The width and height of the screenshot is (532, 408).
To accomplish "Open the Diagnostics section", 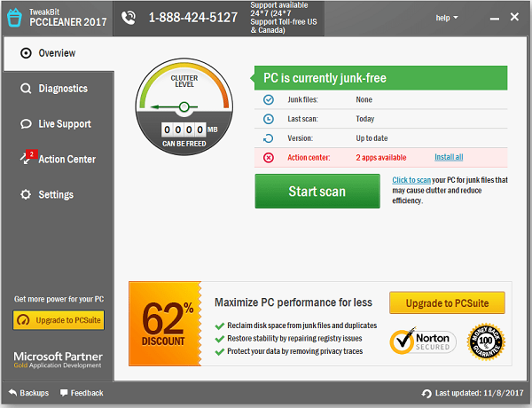I will pyautogui.click(x=59, y=89).
